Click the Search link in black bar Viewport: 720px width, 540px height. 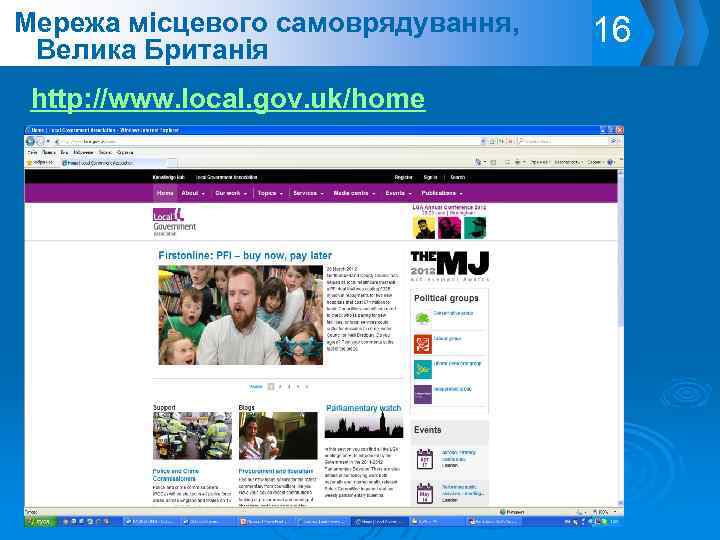coord(457,177)
